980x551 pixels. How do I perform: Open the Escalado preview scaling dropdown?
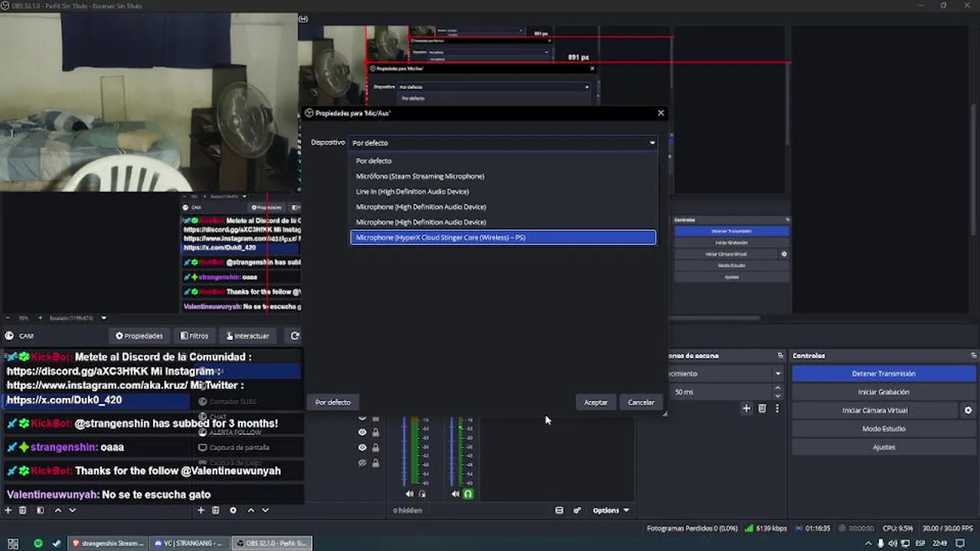coord(78,318)
